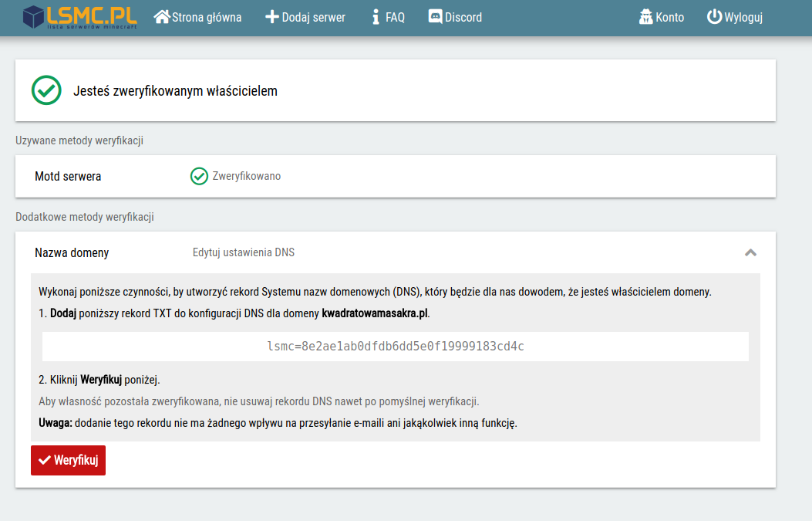
Task: Click the green checkmark beside Zweryfikowano
Action: coord(199,176)
